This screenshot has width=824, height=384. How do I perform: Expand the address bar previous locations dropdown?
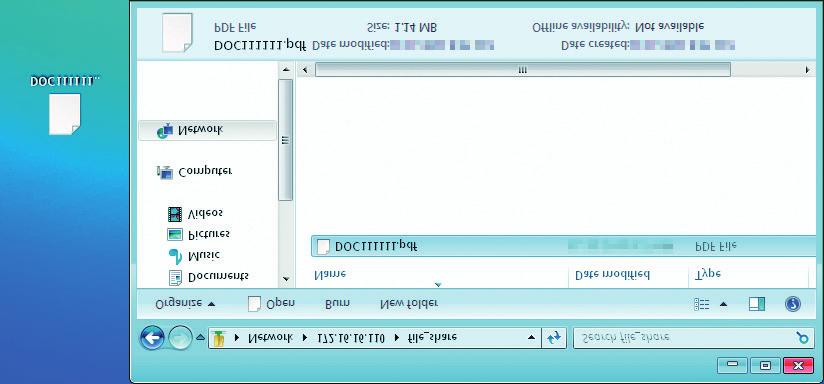click(x=531, y=338)
